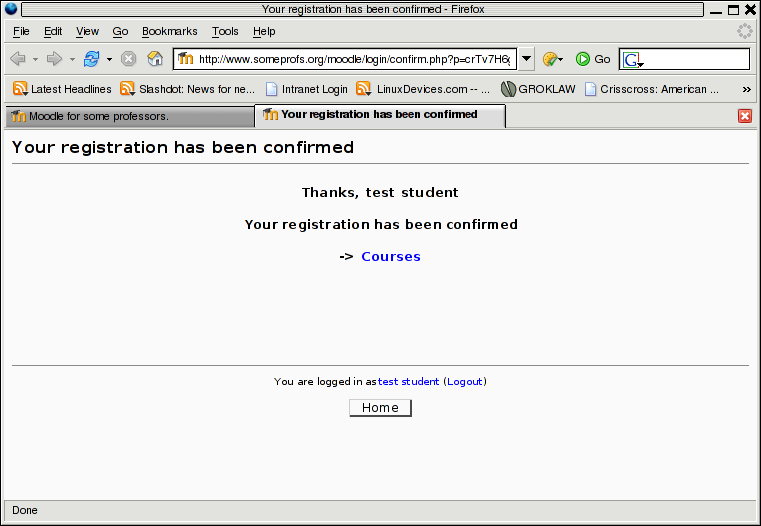This screenshot has height=526, width=761.
Task: Go forward with the Forward arrow icon
Action: 54,59
